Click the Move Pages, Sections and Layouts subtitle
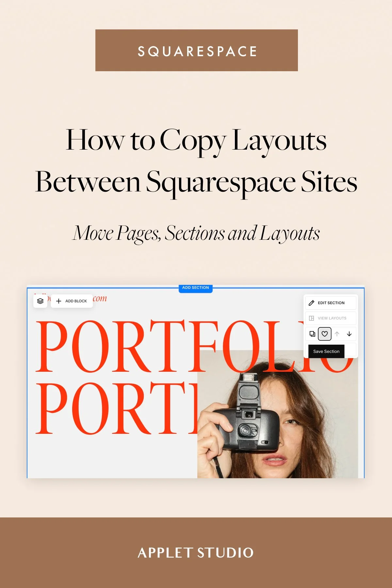This screenshot has height=588, width=392. (196, 233)
